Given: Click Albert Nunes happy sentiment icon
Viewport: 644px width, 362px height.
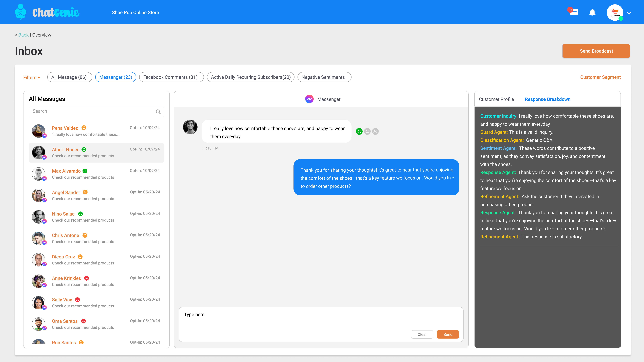Looking at the screenshot, I should pyautogui.click(x=84, y=149).
